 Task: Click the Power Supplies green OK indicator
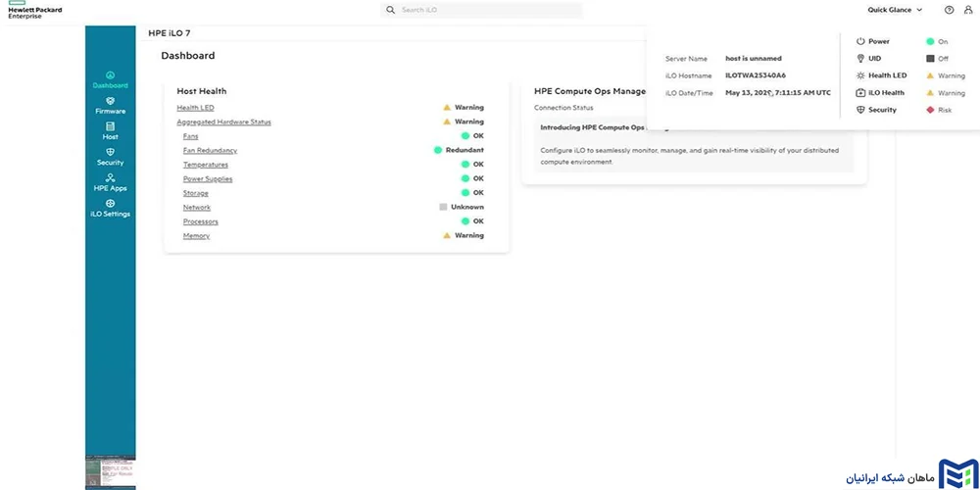[465, 178]
